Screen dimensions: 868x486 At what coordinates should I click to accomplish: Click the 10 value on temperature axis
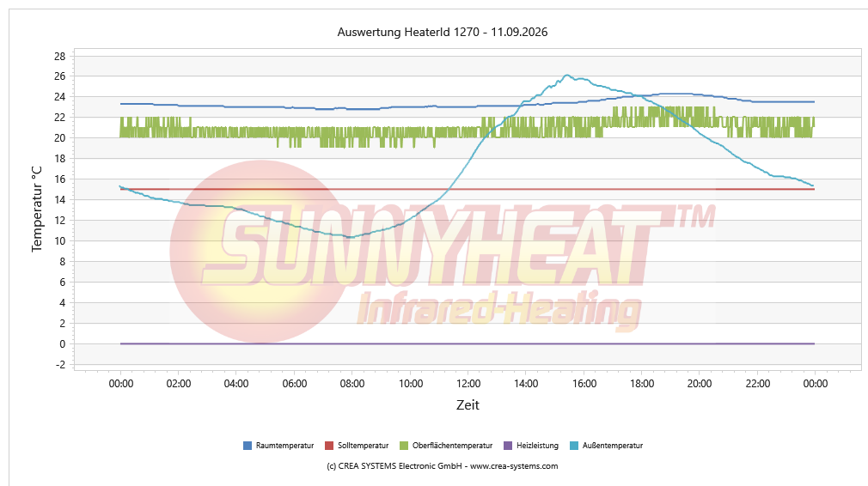click(60, 241)
